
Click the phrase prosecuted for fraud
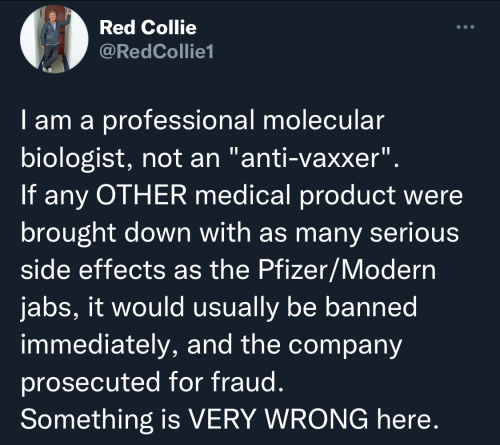(x=152, y=382)
